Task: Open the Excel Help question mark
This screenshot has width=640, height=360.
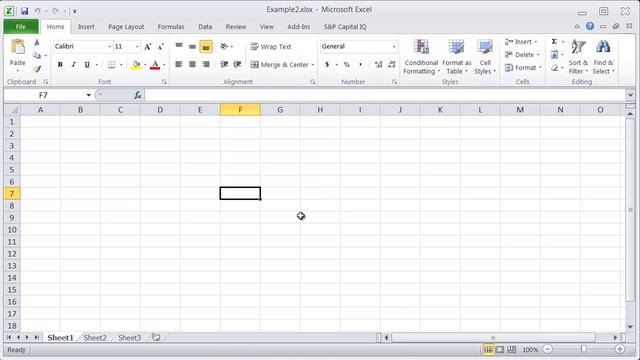Action: 590,26
